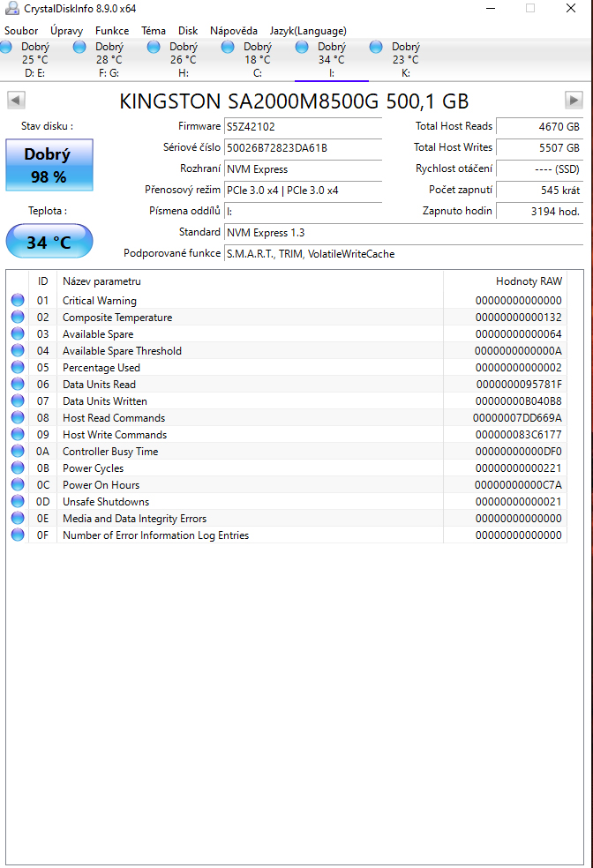
Task: Click status orb of Data Units Read row
Action: click(18, 384)
